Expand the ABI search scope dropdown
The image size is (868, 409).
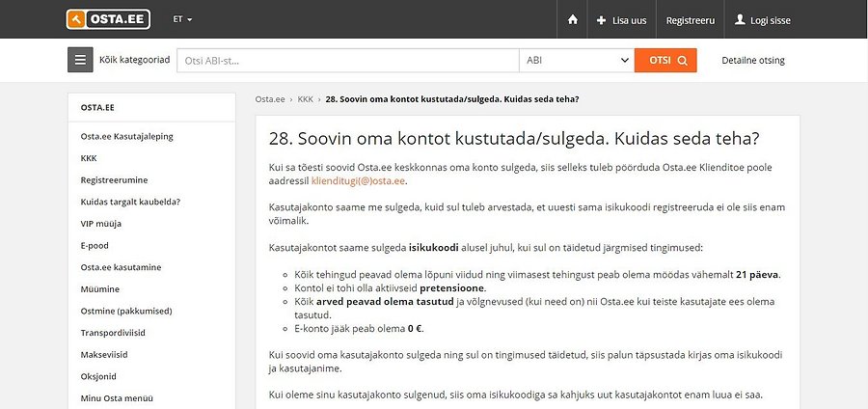pyautogui.click(x=577, y=61)
